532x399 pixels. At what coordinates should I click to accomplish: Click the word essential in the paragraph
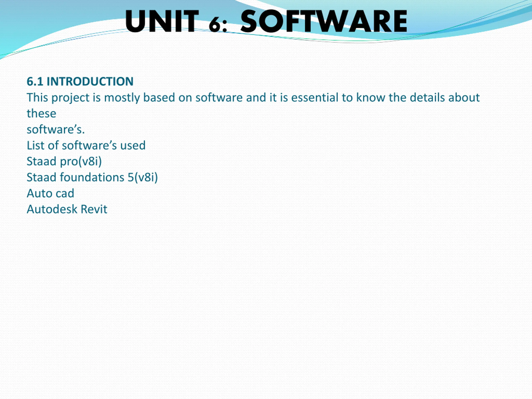click(315, 98)
